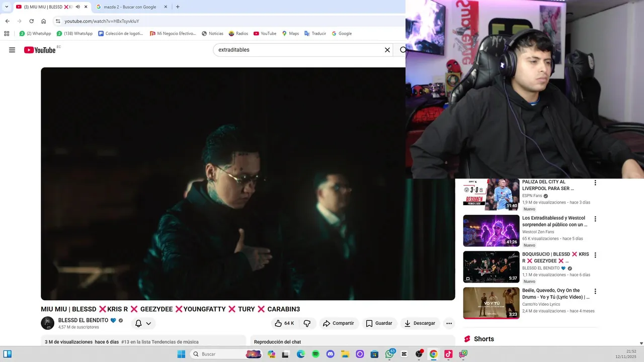Open the BLESSD EL BENDITO channel avatar
Viewport: 644px width, 362px height.
click(x=47, y=323)
